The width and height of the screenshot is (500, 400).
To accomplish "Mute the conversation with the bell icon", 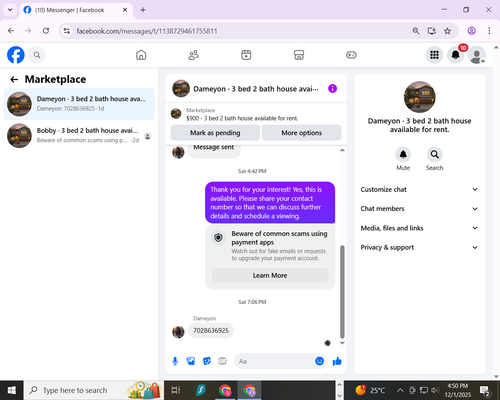I will 403,155.
